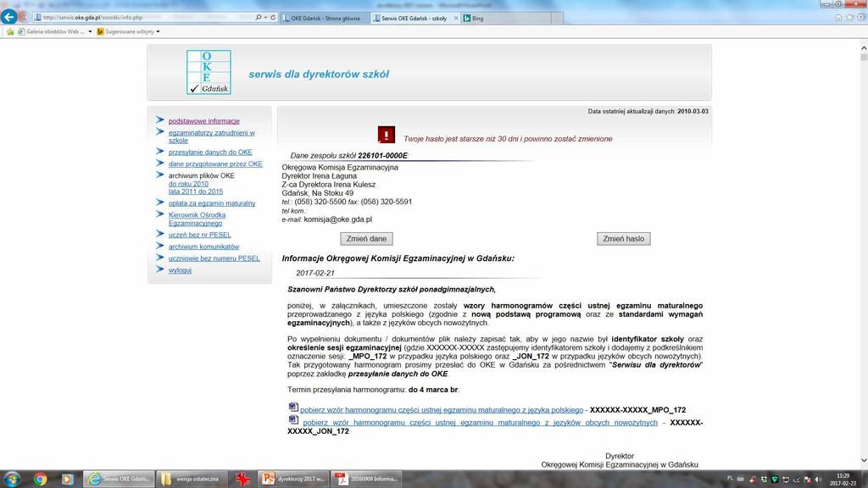
Task: Click the OKE Gdańsk logo
Action: [x=209, y=72]
